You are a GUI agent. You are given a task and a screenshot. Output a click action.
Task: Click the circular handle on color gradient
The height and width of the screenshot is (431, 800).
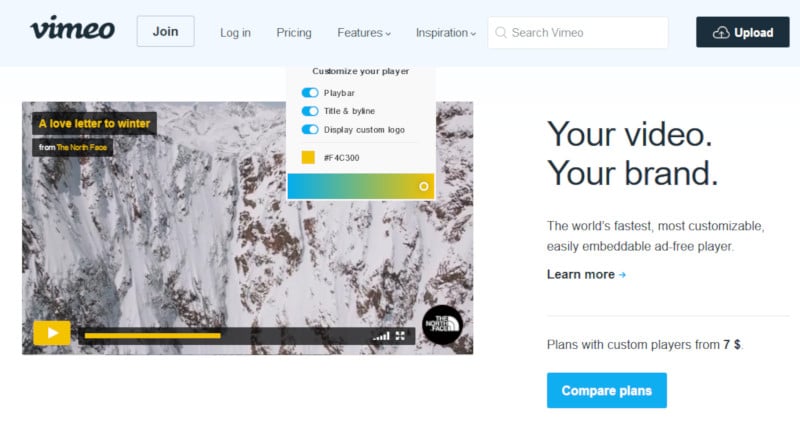tap(423, 187)
